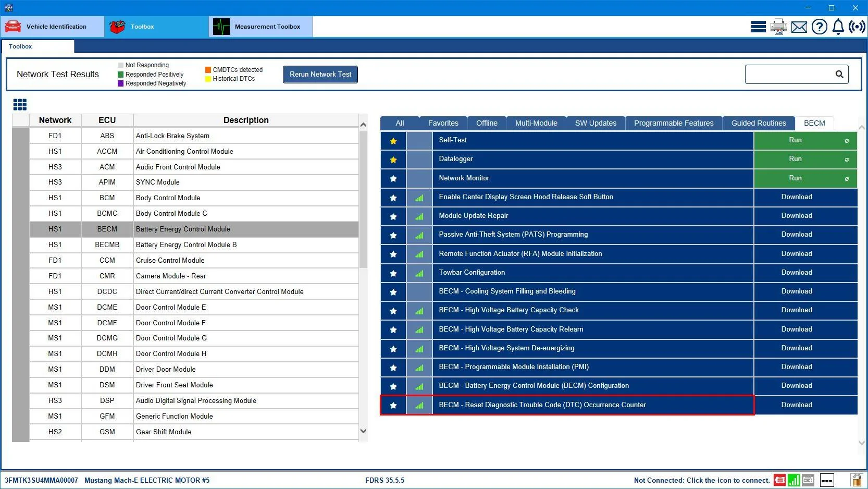Star the Remote Function Actuator Initialization row
The height and width of the screenshot is (489, 868).
[393, 254]
